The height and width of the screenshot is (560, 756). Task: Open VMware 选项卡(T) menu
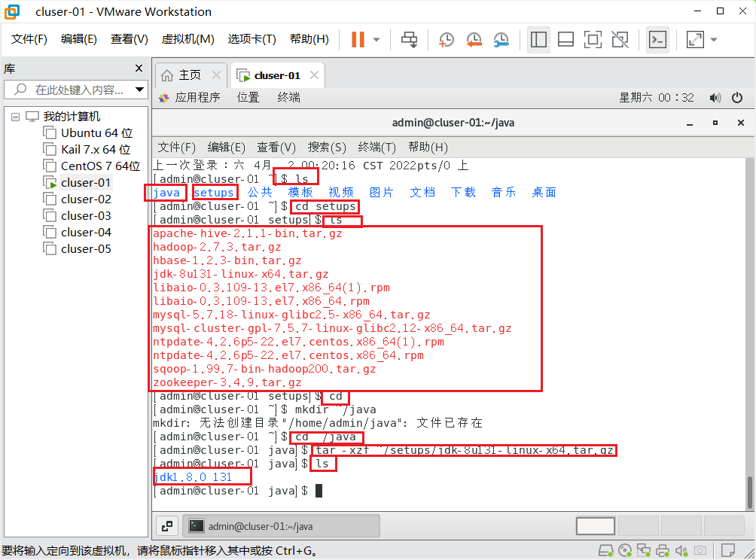tap(251, 39)
